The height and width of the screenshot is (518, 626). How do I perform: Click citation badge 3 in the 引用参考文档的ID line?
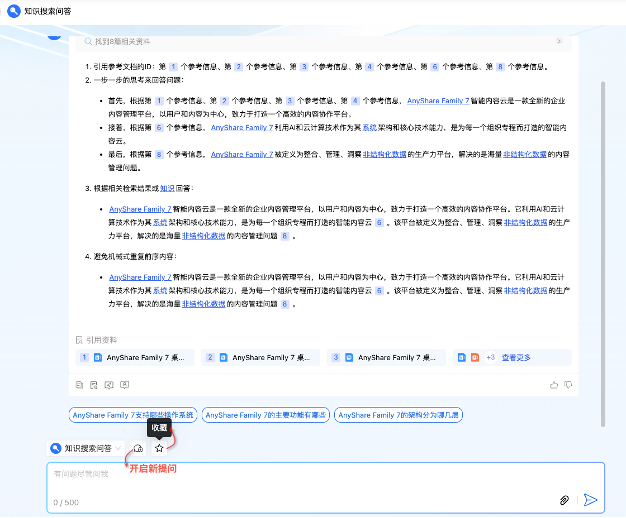pos(304,66)
